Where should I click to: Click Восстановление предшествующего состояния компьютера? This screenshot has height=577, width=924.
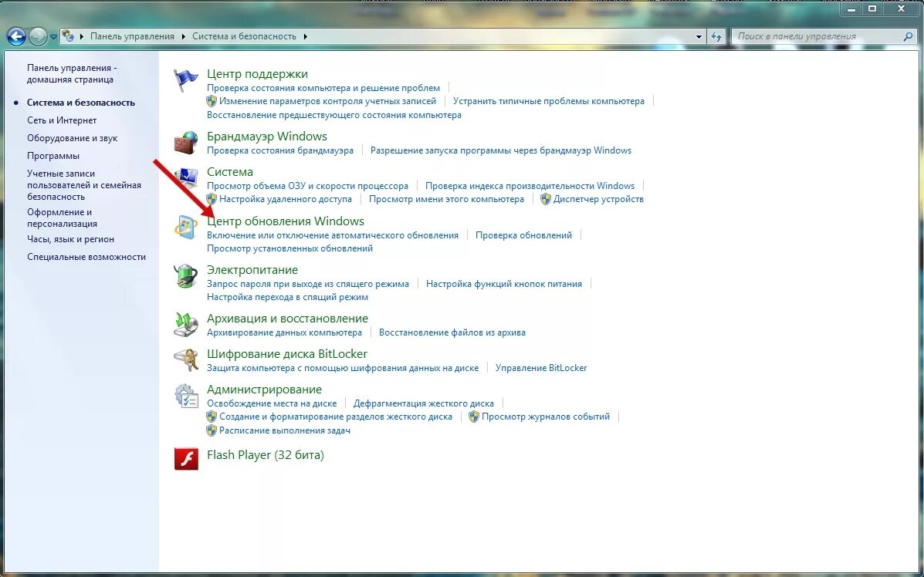coord(334,115)
